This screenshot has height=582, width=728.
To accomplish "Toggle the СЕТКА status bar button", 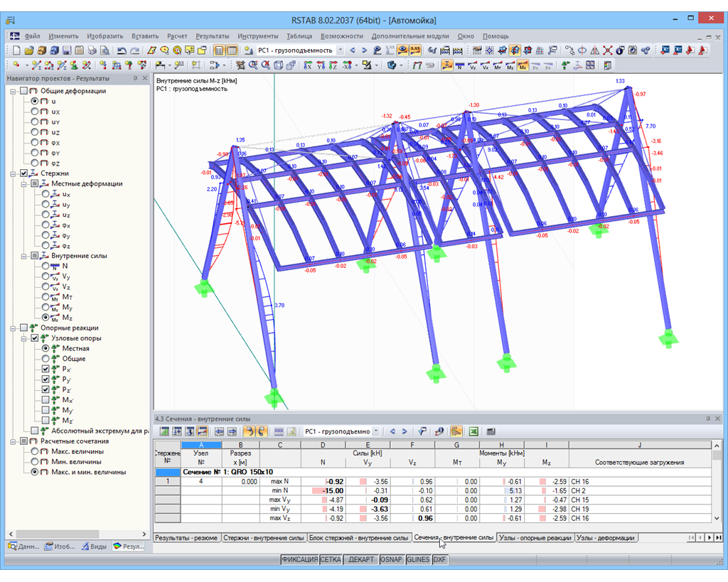I will (331, 560).
